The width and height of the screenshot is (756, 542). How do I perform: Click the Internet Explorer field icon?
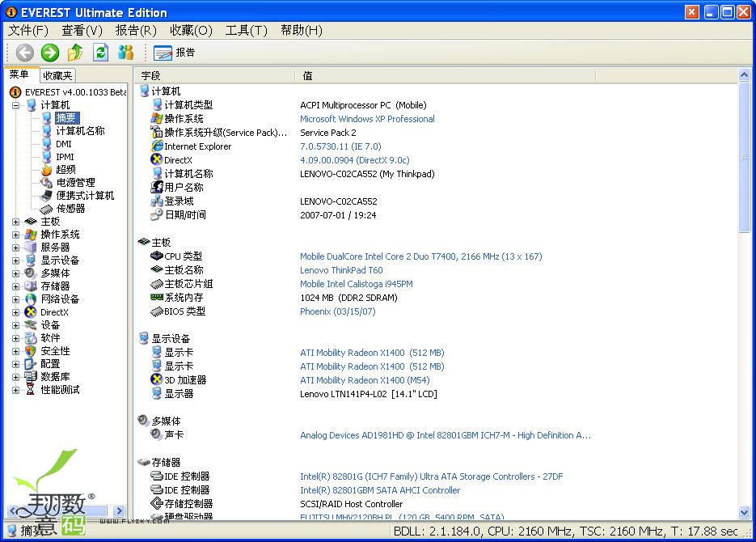(157, 146)
